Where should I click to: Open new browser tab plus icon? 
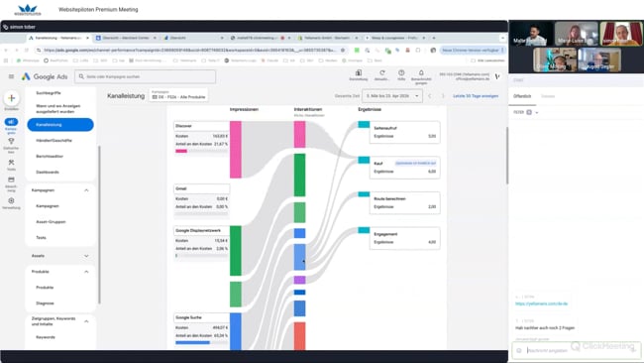pos(434,38)
